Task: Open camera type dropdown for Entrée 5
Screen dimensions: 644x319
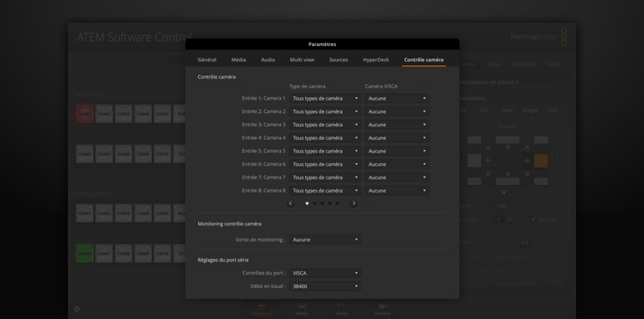Action: (x=325, y=151)
